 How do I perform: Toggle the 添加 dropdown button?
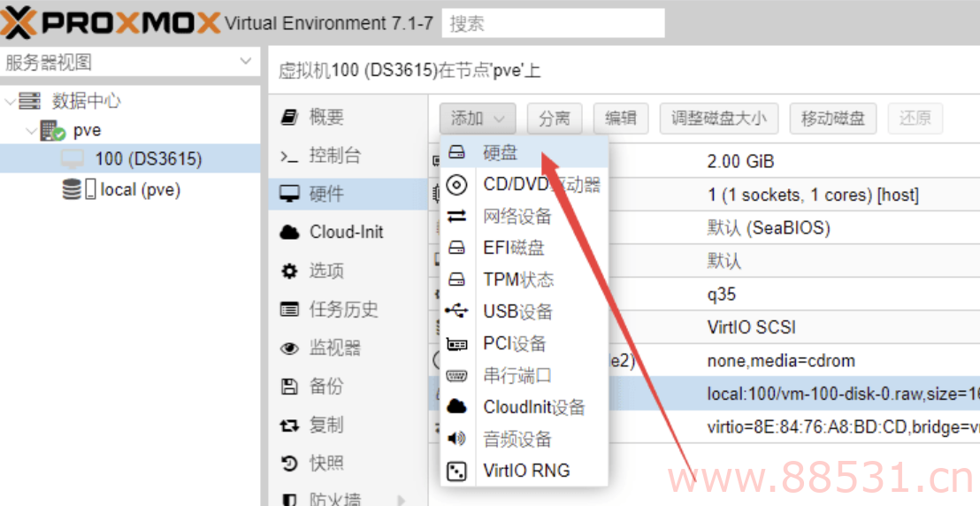coord(478,119)
